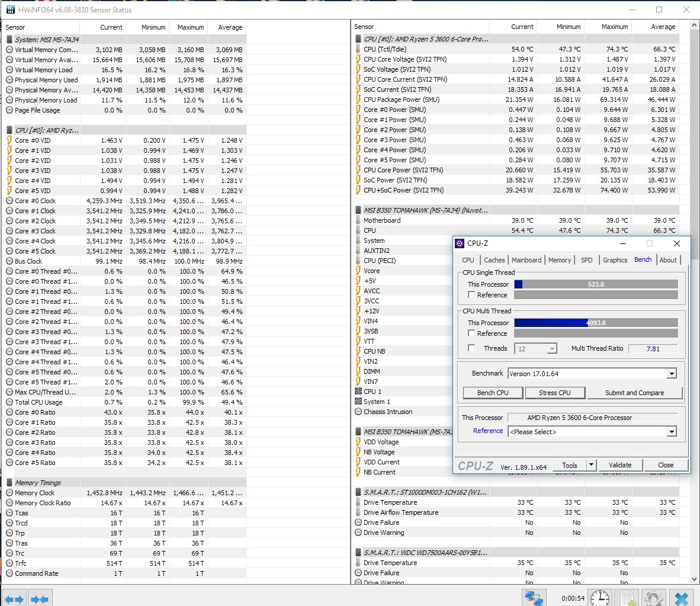Screen dimensions: 700x606
Task: Click the Multi Thread Ratio value field 7.81
Action: click(x=653, y=349)
